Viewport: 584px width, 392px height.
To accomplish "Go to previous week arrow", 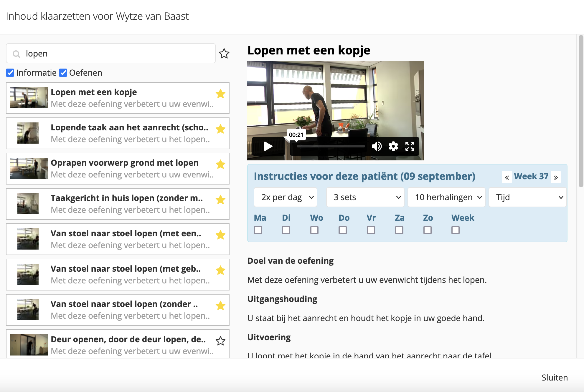I will 507,177.
